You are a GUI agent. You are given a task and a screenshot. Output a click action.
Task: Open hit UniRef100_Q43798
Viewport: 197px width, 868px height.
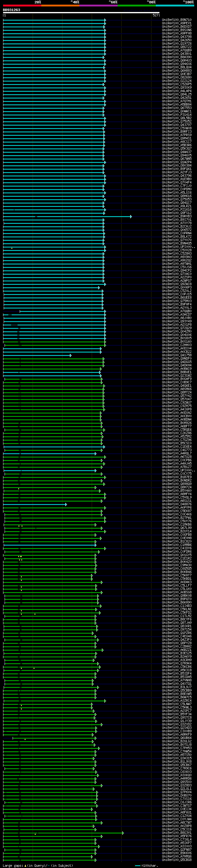click(x=177, y=37)
